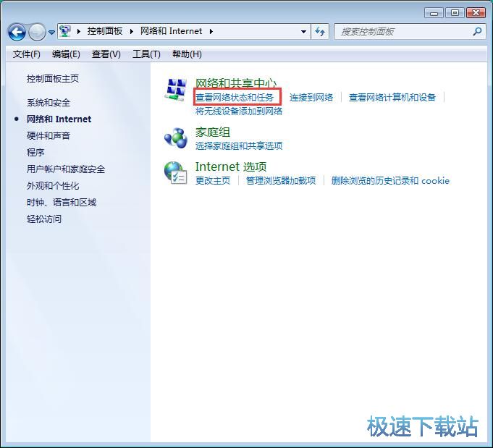Open the 网络和共享中心 heading link
Screen dimensions: 493x448
coord(236,83)
